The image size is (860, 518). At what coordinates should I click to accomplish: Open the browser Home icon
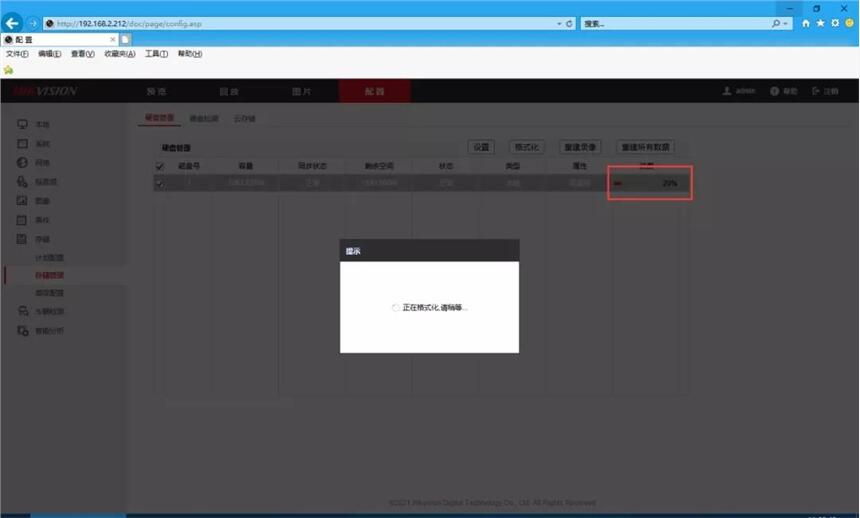click(x=806, y=23)
